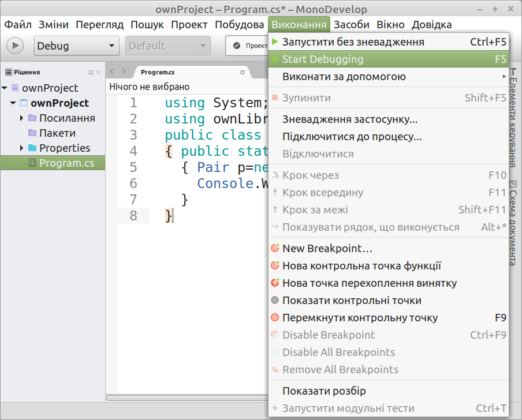Collapse the bold ownProject project node
522x420 pixels.
pyautogui.click(x=13, y=103)
